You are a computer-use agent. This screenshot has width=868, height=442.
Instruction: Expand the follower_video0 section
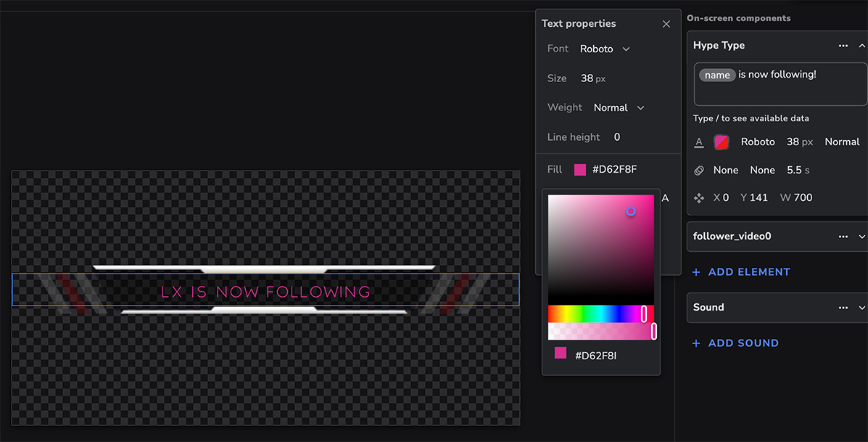(861, 237)
